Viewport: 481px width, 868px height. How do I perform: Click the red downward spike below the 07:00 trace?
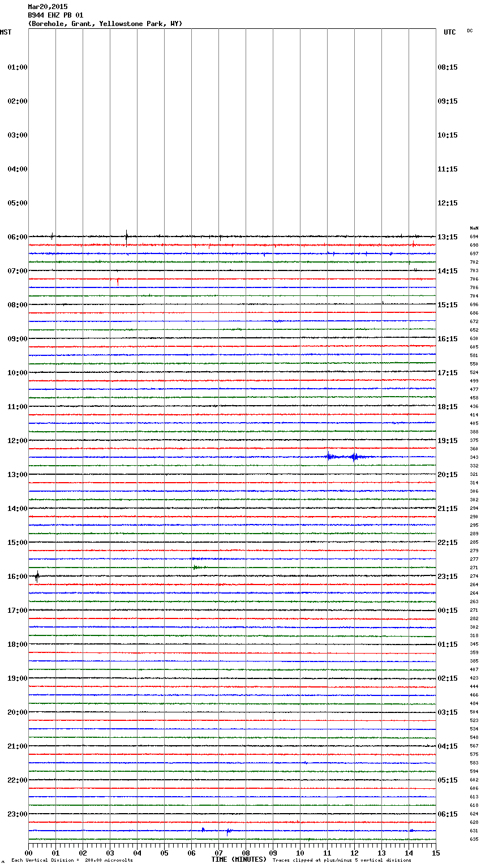click(118, 281)
